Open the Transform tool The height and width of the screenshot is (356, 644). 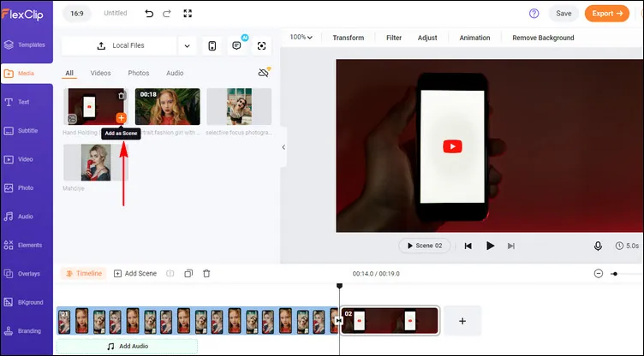pos(349,38)
